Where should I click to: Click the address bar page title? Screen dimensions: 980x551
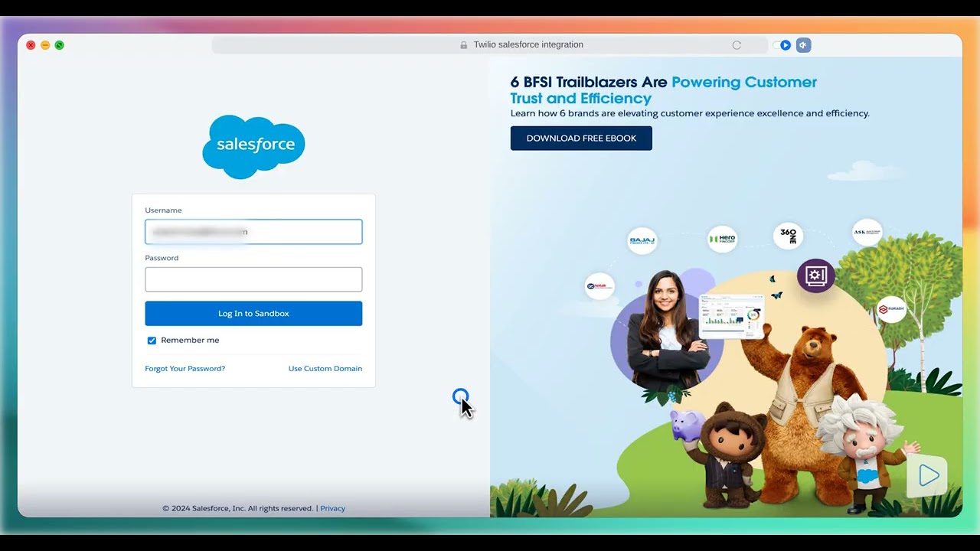(528, 45)
